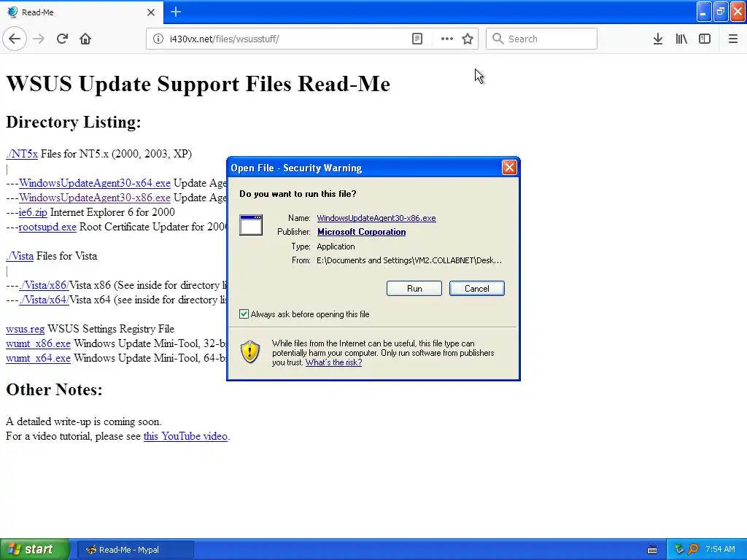Viewport: 747px width, 560px height.
Task: Toggle Always ask before opening this file
Action: (244, 314)
